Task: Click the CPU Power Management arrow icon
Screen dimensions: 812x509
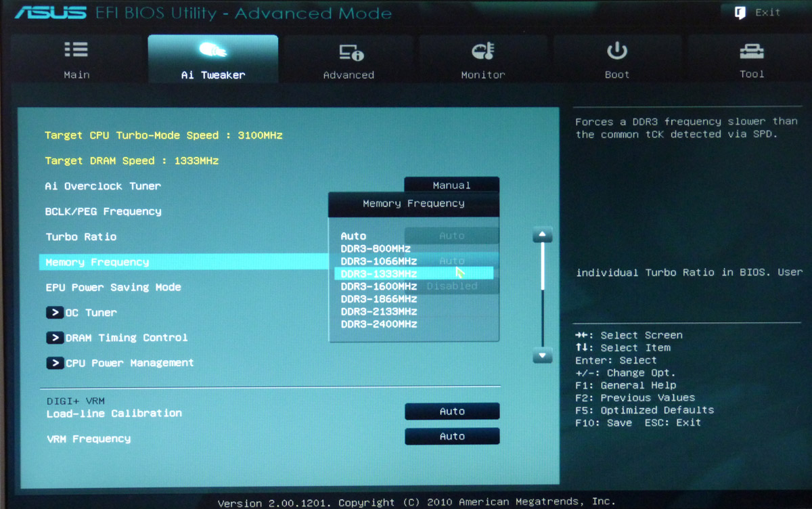Action: pos(55,363)
